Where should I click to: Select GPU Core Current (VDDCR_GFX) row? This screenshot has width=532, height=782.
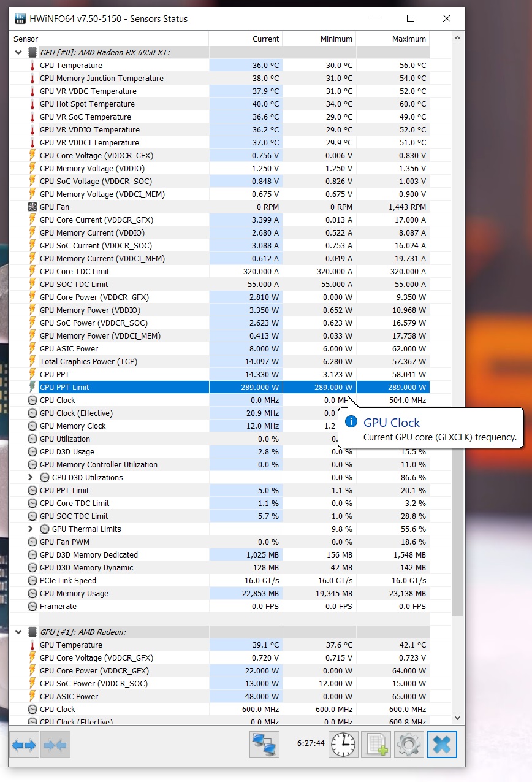click(x=219, y=220)
